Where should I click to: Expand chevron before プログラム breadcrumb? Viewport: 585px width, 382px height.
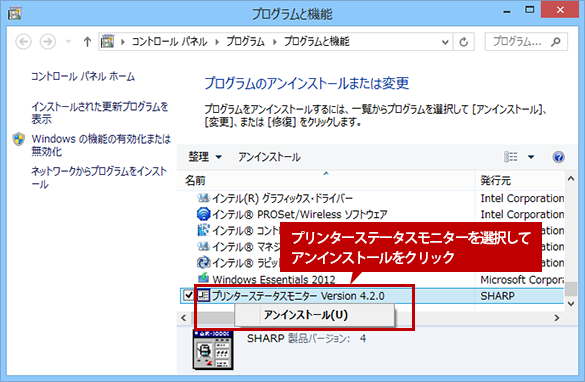[x=217, y=42]
